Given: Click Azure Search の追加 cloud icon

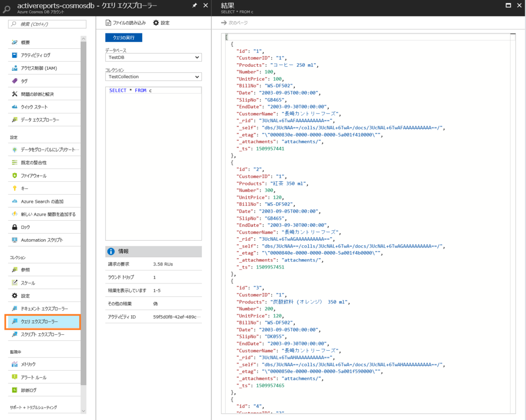Looking at the screenshot, I should click(x=14, y=201).
